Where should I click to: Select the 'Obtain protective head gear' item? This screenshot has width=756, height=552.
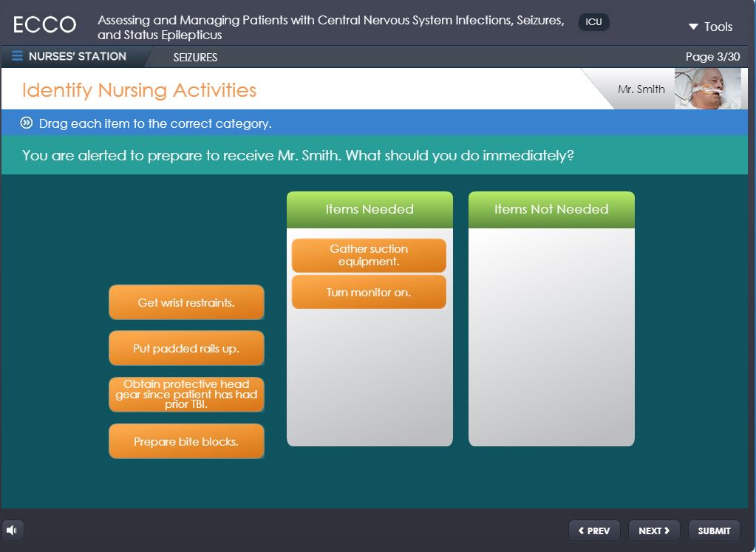[186, 395]
